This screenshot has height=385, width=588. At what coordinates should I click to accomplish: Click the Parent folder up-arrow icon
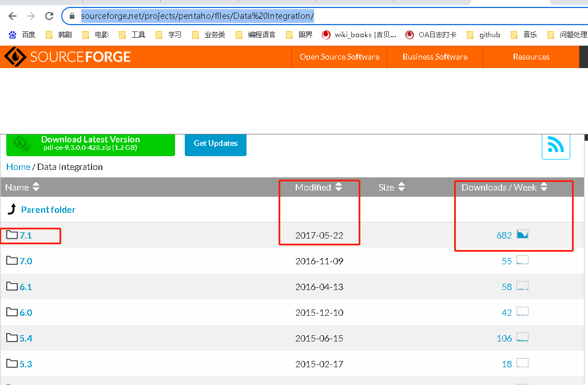coord(12,209)
